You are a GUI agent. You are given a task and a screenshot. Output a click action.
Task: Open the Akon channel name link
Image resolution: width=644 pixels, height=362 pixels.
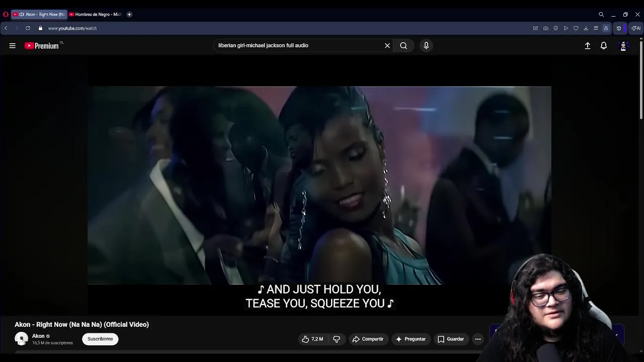(38, 336)
